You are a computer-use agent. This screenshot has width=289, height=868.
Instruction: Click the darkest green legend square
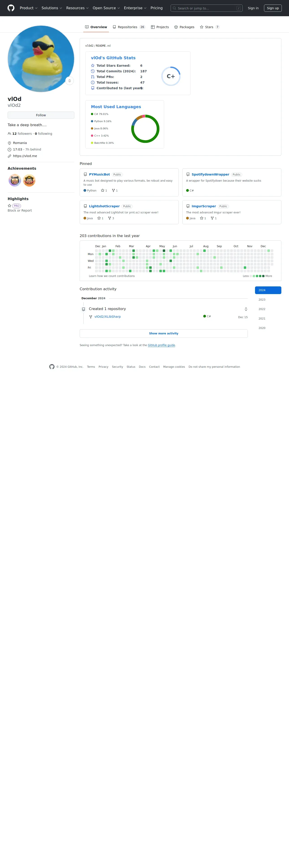263,276
